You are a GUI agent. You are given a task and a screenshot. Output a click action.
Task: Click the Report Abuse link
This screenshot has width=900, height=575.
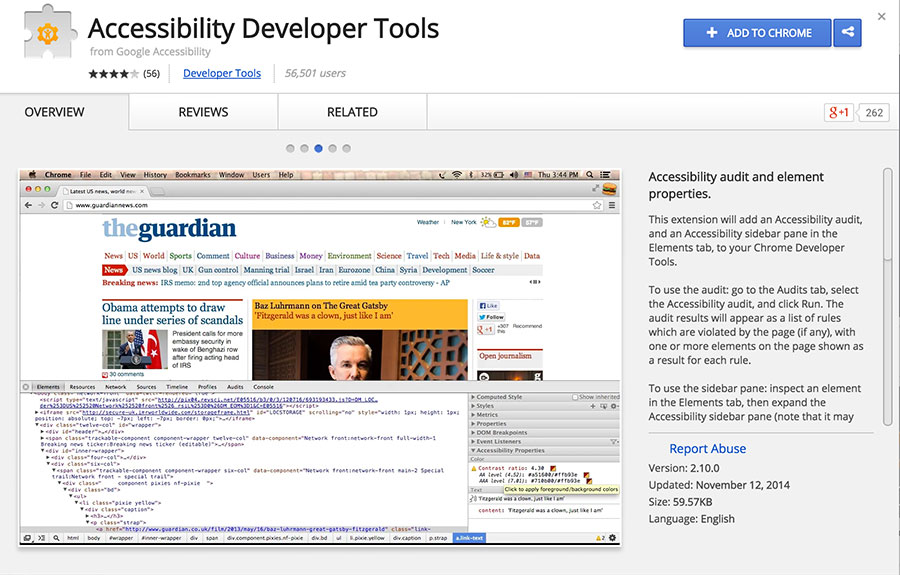coord(708,449)
